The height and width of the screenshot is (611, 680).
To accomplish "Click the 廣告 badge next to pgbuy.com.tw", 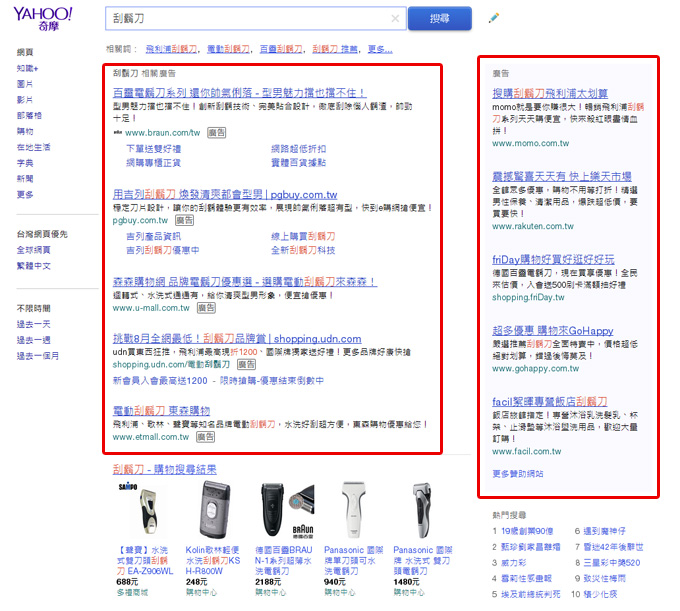I will [x=184, y=220].
